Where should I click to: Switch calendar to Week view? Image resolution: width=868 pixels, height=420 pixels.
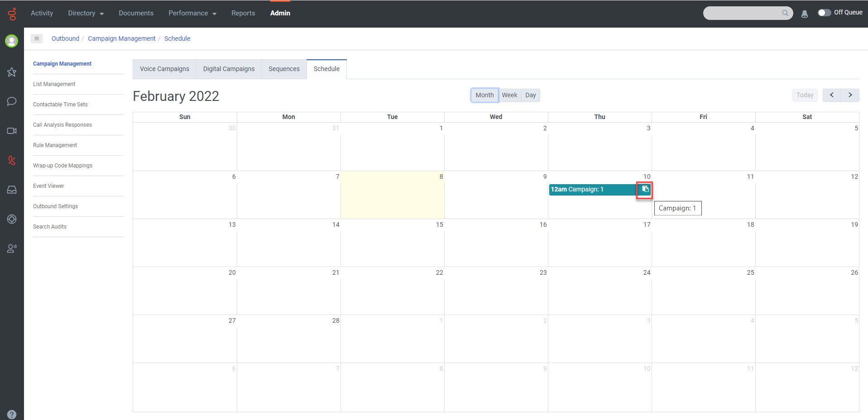509,95
